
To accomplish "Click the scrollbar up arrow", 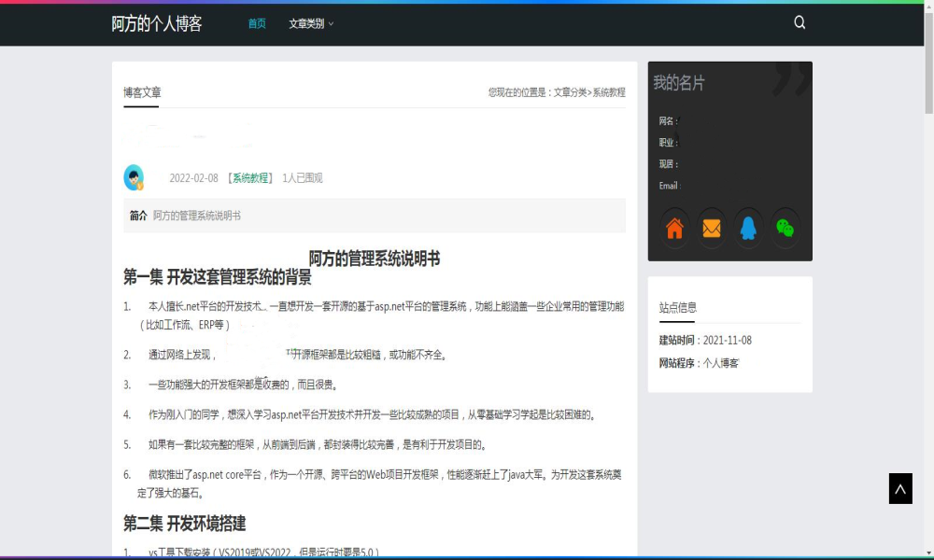I will coord(927,7).
